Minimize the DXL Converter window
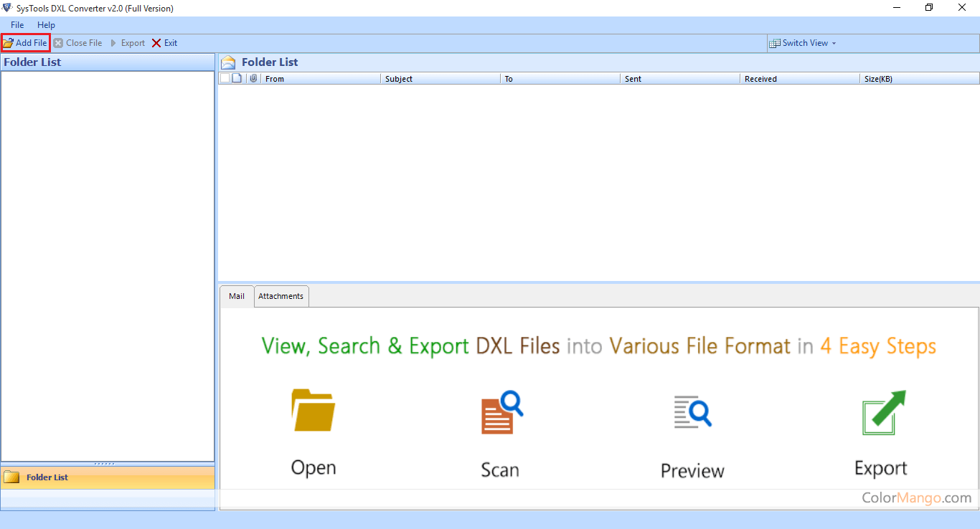The height and width of the screenshot is (529, 980). point(897,8)
